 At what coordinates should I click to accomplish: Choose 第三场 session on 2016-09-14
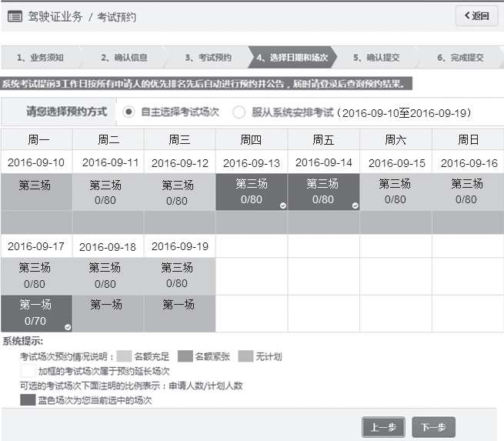(x=323, y=192)
